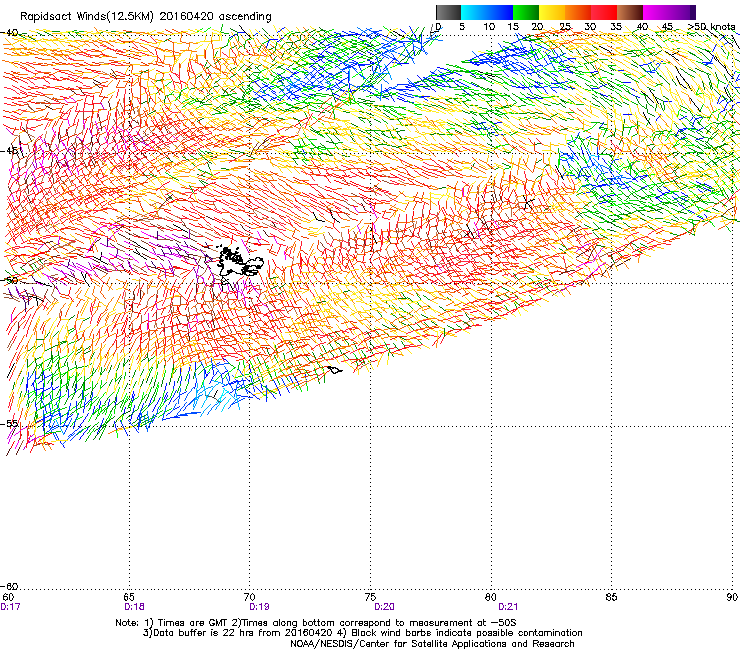Click the 'D:19' pass time marker
Image resolution: width=740 pixels, height=650 pixels.
tap(259, 607)
